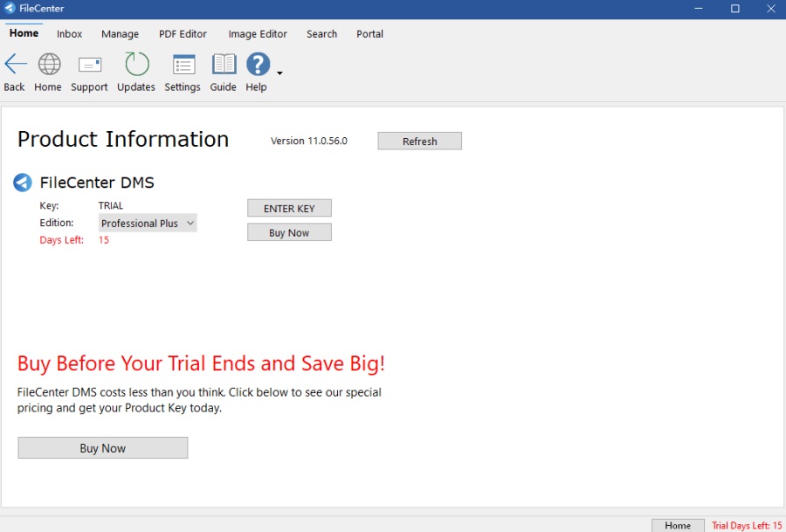
Task: Click the Days Left value 15
Action: pos(104,240)
